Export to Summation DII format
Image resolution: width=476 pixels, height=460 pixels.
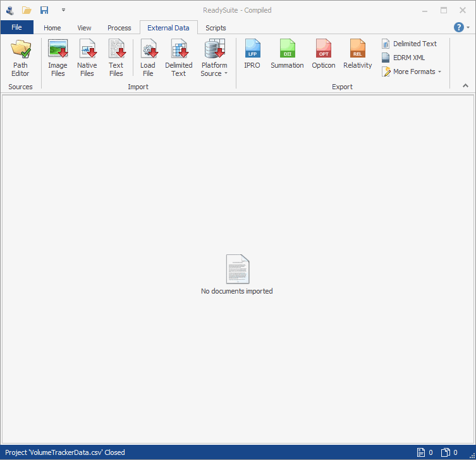click(287, 54)
